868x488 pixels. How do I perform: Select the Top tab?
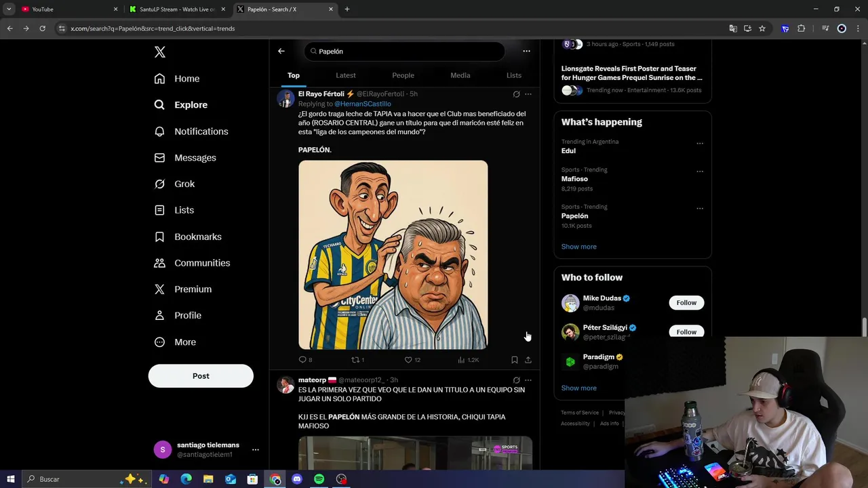294,75
